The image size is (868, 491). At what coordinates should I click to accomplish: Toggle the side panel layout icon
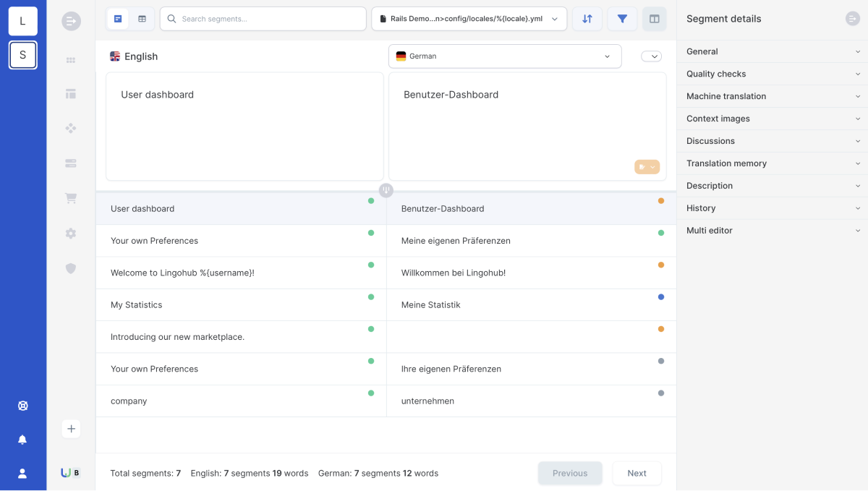click(655, 19)
